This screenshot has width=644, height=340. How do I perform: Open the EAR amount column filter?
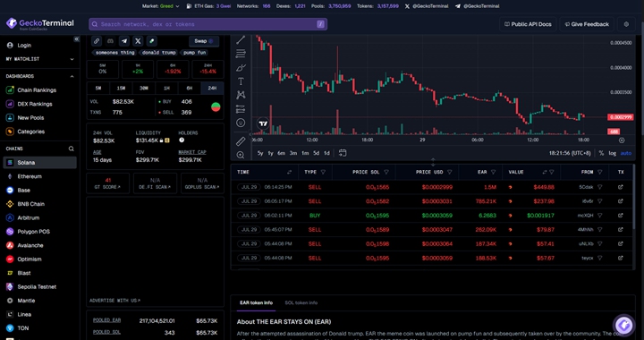(x=493, y=172)
